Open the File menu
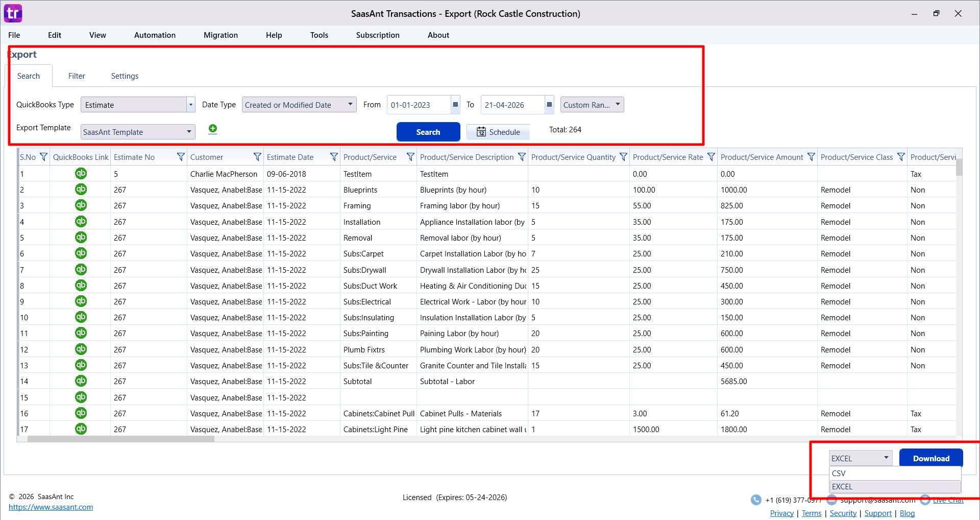Image resolution: width=980 pixels, height=520 pixels. point(14,35)
